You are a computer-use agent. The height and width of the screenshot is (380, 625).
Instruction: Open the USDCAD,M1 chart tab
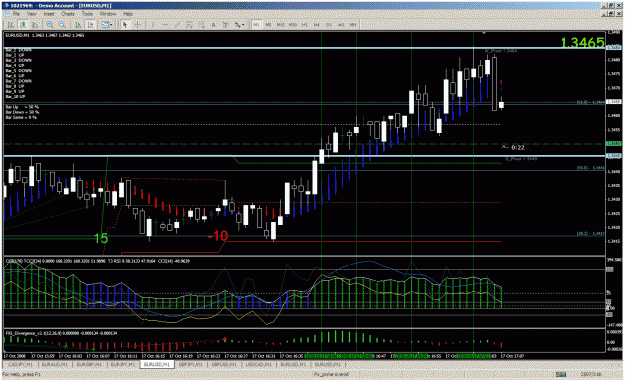[258, 364]
